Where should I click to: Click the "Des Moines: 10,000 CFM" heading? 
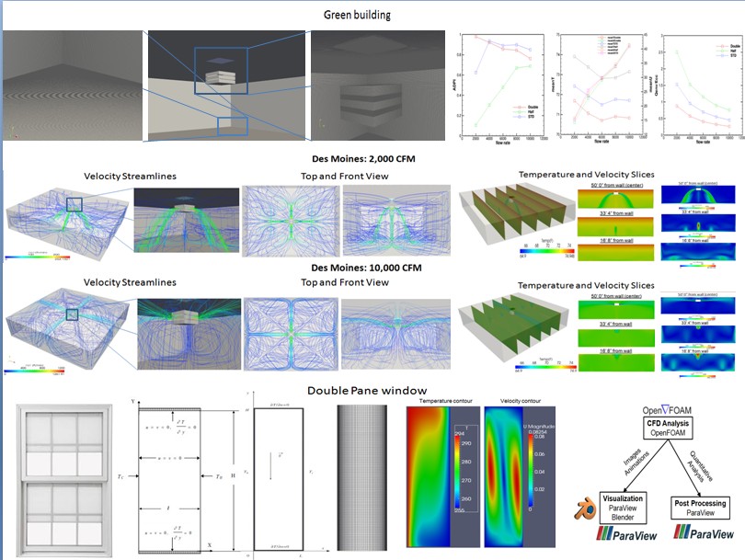[366, 268]
